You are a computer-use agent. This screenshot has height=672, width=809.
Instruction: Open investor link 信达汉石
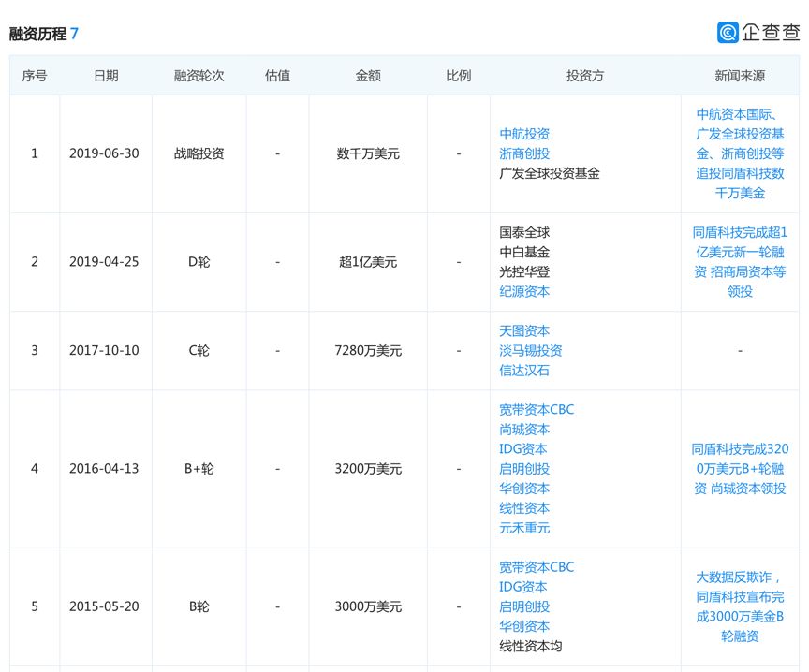click(x=524, y=371)
